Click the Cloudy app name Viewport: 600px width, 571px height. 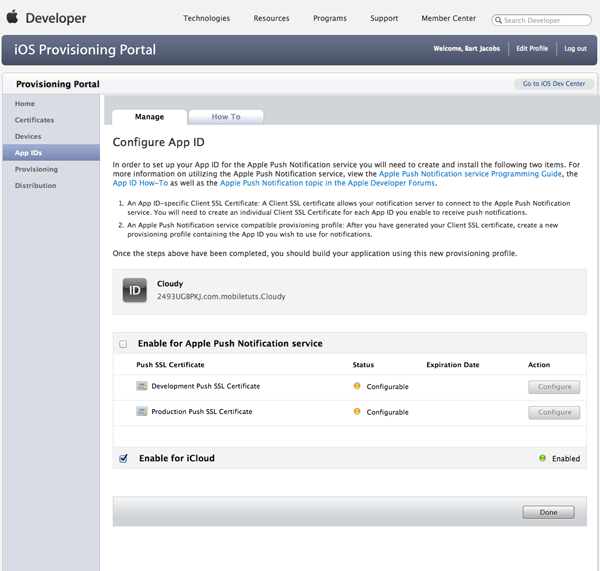click(170, 284)
